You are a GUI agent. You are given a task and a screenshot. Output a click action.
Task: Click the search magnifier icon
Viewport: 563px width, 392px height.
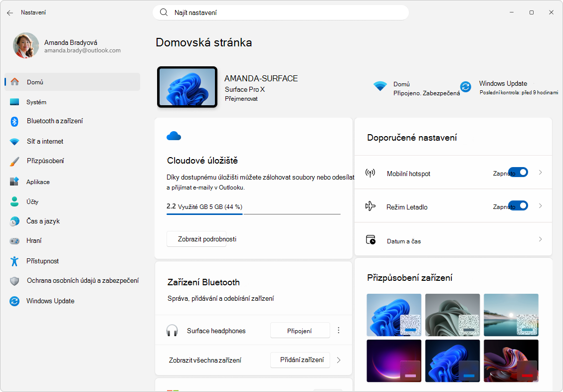tap(164, 12)
